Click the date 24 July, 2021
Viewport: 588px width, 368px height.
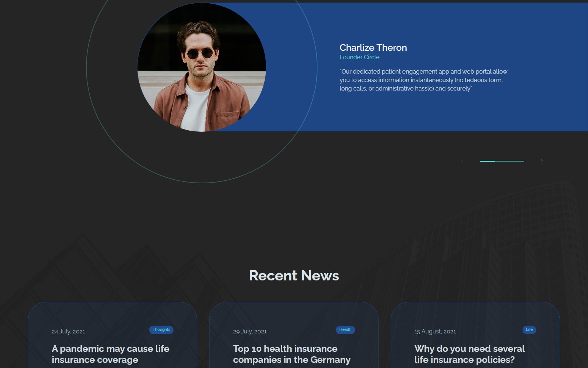point(68,332)
